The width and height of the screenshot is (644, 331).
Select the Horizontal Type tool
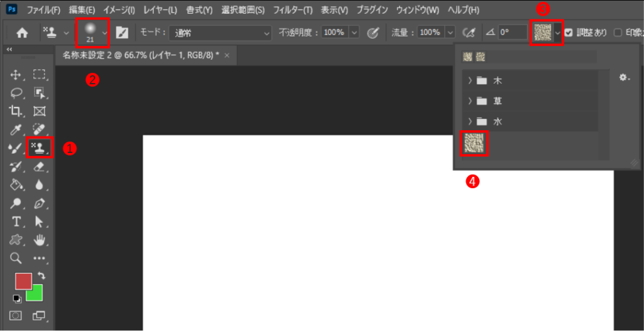[16, 222]
